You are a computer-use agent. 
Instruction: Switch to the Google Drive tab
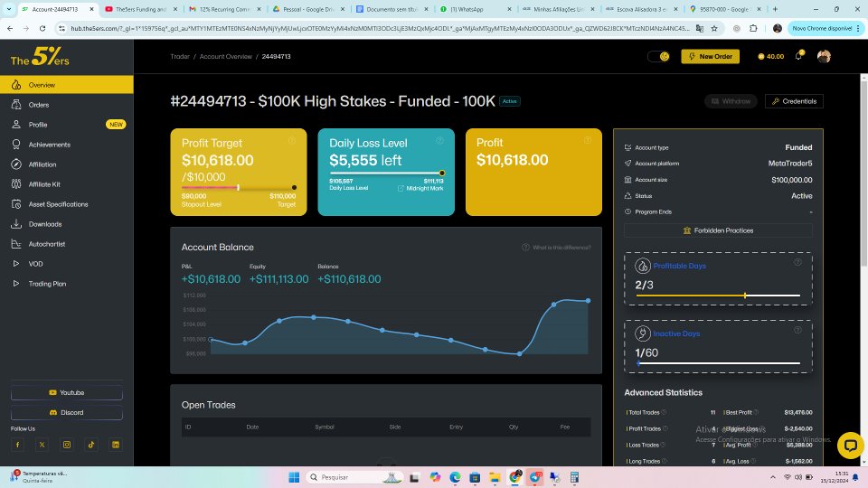coord(308,9)
